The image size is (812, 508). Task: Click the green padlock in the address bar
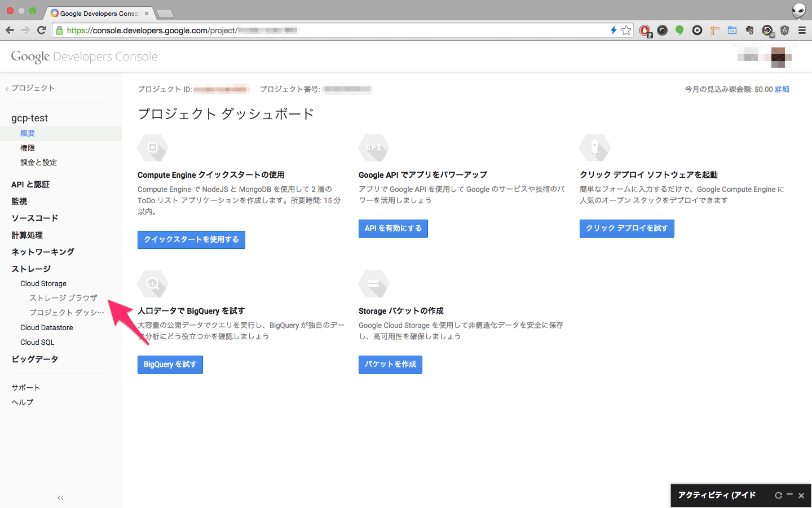[x=59, y=30]
